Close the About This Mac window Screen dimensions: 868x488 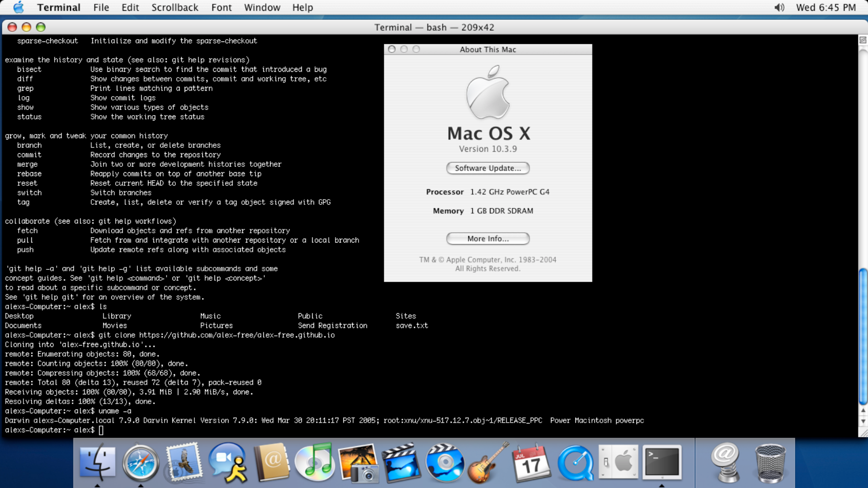(392, 49)
